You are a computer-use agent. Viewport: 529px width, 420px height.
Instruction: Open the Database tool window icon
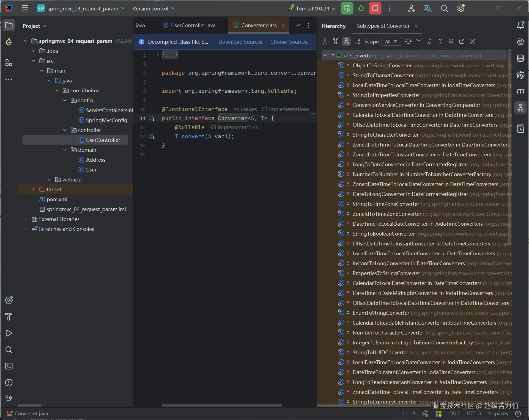point(520,58)
